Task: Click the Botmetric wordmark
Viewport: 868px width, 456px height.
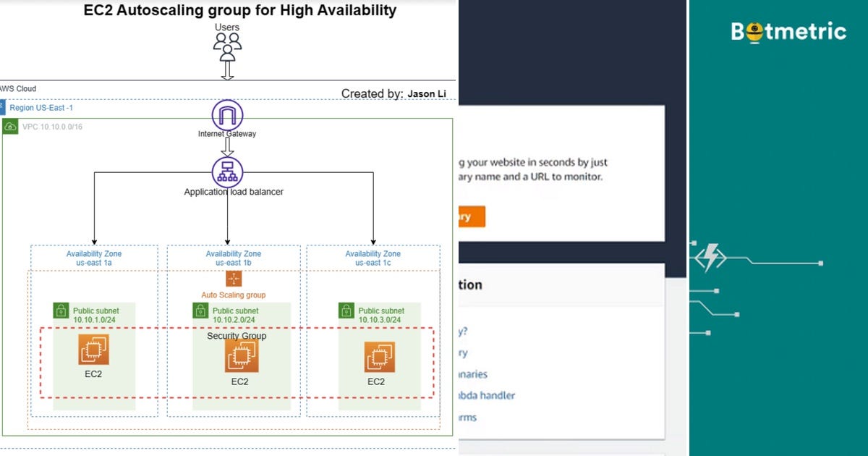Action: pos(788,31)
